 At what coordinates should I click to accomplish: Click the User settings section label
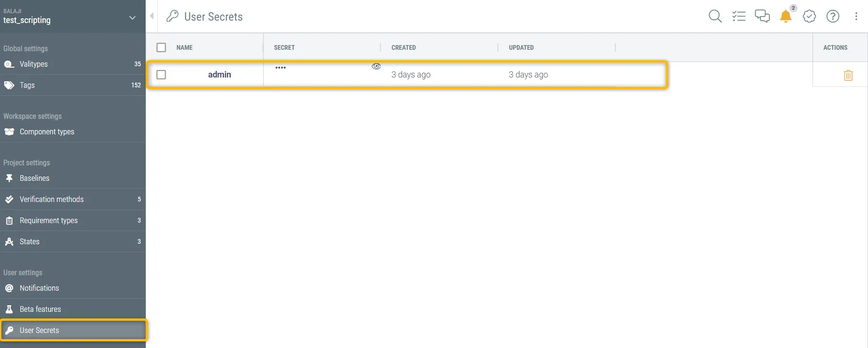[x=23, y=272]
